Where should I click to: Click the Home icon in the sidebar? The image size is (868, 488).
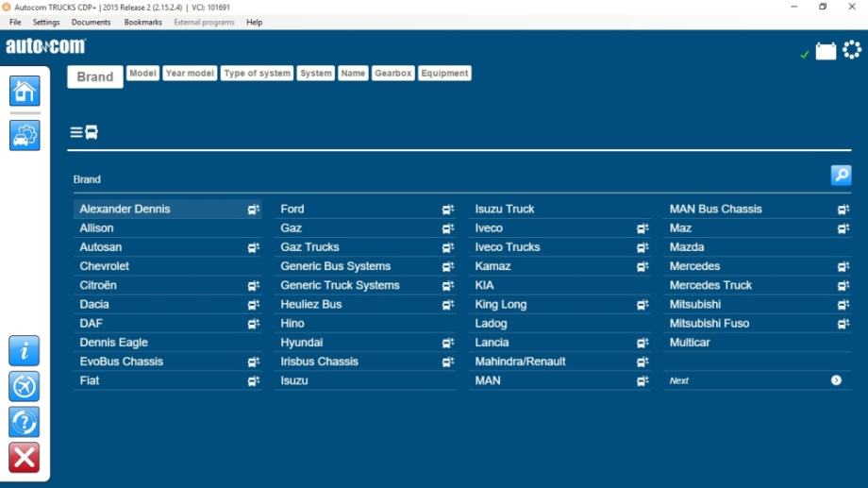click(x=25, y=91)
